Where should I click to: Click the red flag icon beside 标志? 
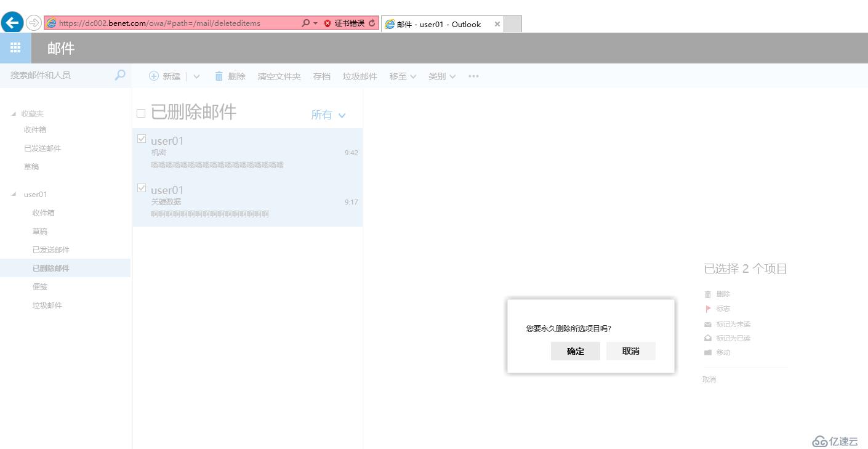click(708, 309)
